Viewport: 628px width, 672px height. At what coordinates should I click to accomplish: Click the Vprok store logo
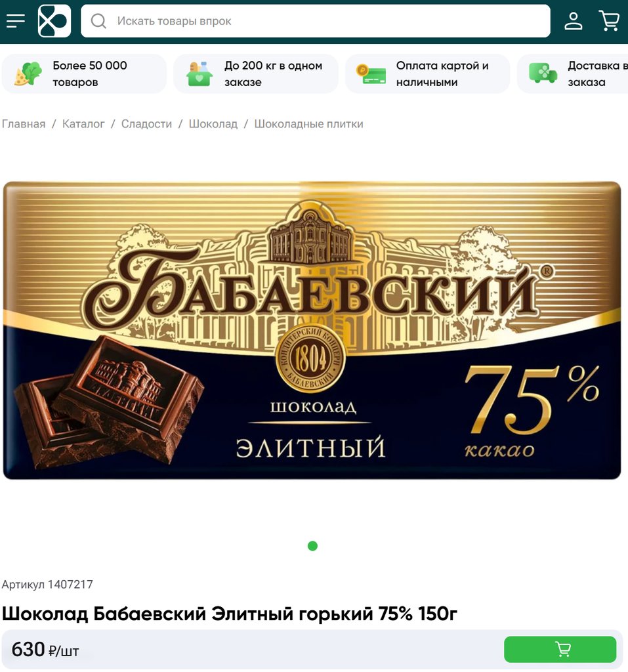click(54, 21)
